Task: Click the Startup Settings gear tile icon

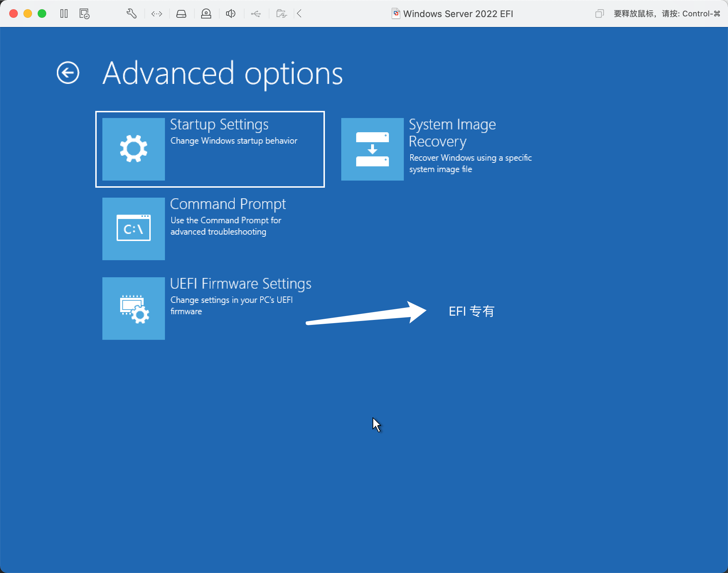Action: pyautogui.click(x=134, y=149)
